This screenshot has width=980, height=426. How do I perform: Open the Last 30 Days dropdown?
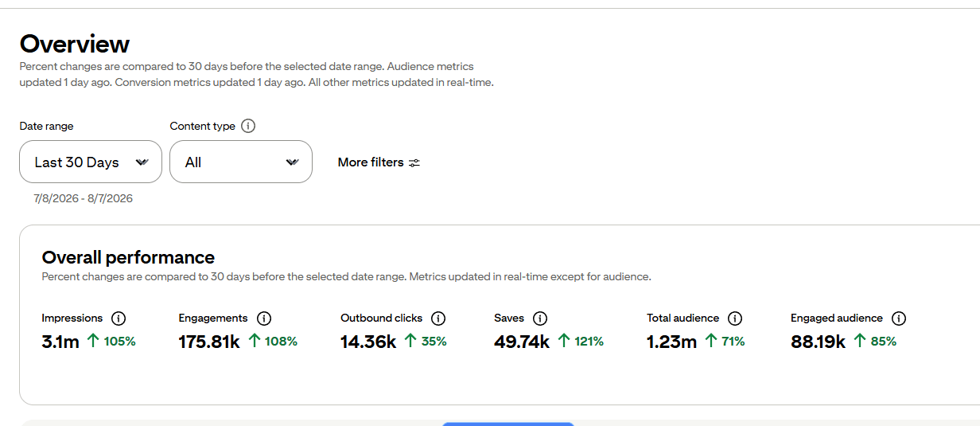(x=91, y=162)
